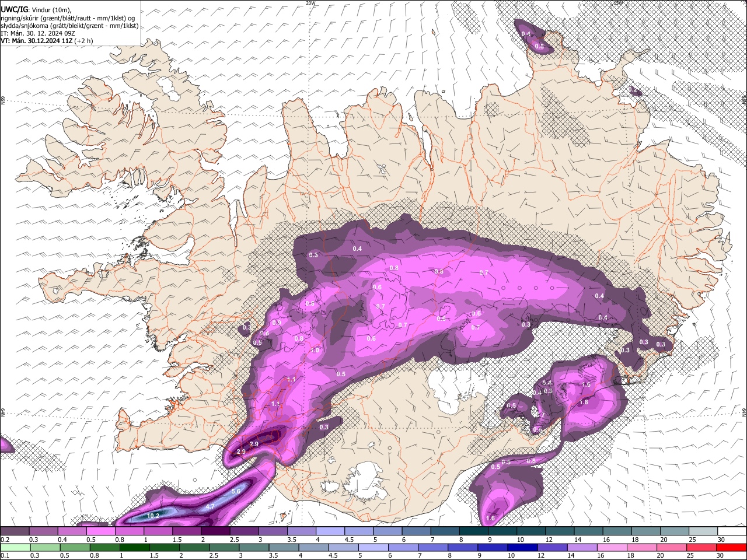The image size is (747, 560).
Task: Click the "slydda/snjókoma" legend description line
Action: [x=69, y=26]
